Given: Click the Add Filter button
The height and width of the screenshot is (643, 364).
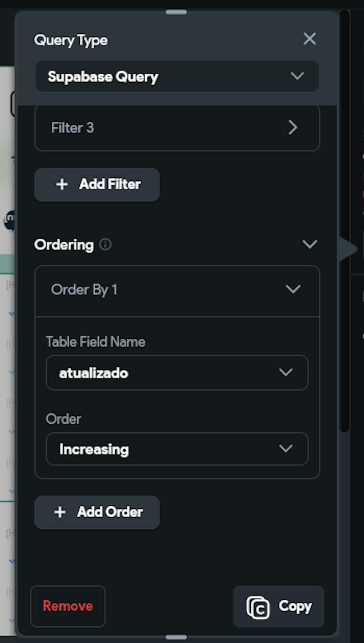Looking at the screenshot, I should 97,185.
